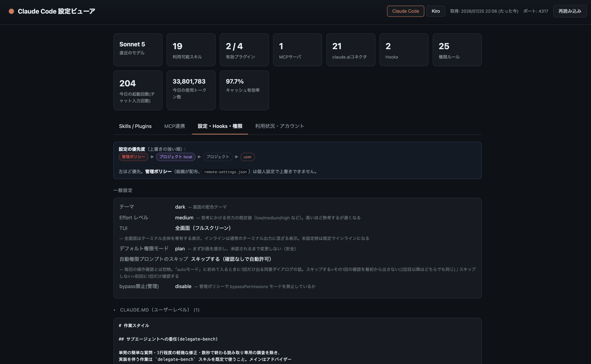The image size is (591, 364).
Task: Click the 19 利用可能スキル card
Action: [191, 50]
